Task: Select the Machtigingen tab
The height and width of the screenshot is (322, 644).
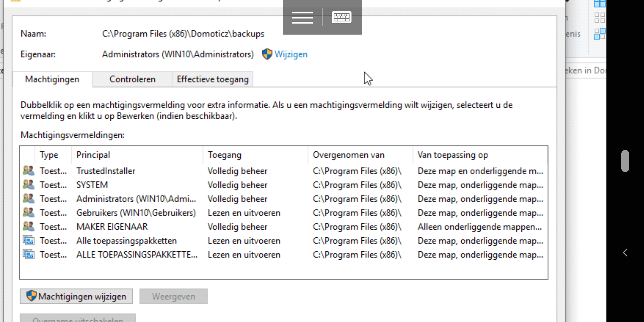Action: click(x=52, y=79)
